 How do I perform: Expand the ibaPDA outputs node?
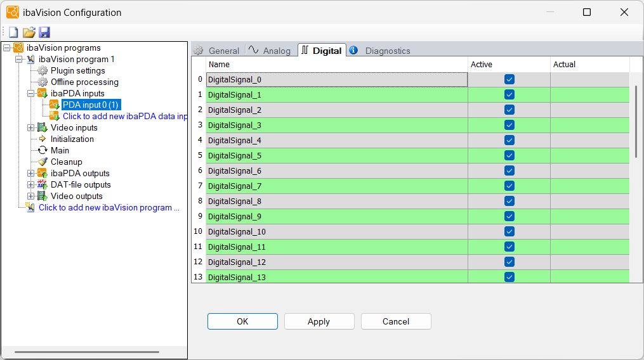coord(30,173)
